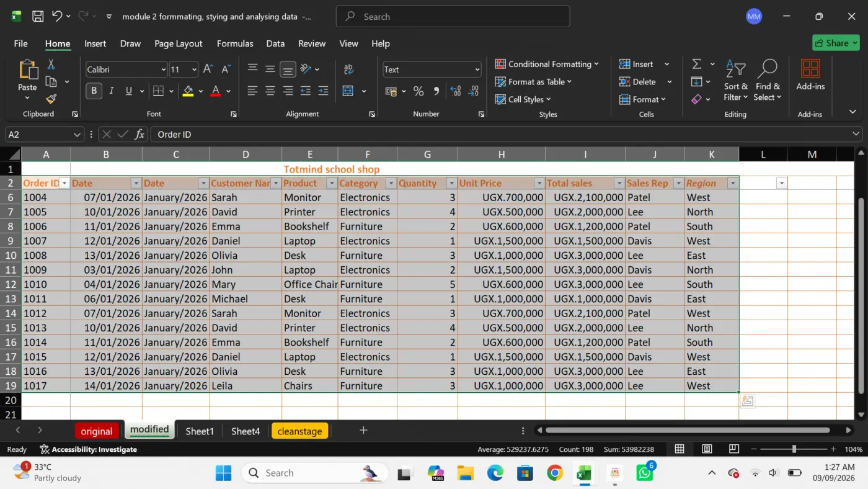Screen dimensions: 868x489
Task: Click the Increase Decimal icon
Action: (x=456, y=91)
